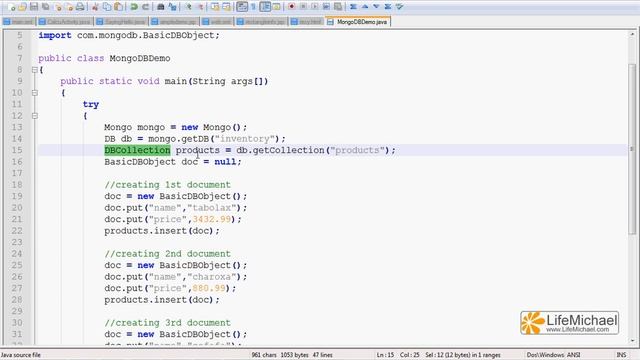This screenshot has height=360, width=640.
Task: Toggle Word wrap in toolbar
Action: point(242,7)
